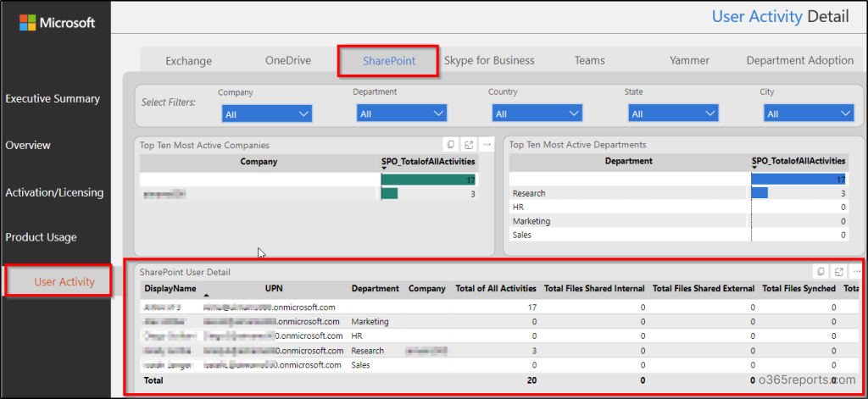
Task: Open the Department filter dropdown
Action: tap(402, 114)
